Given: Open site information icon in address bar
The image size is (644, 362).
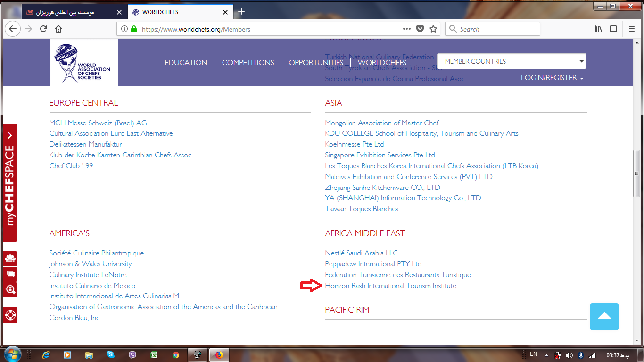Looking at the screenshot, I should pyautogui.click(x=124, y=29).
